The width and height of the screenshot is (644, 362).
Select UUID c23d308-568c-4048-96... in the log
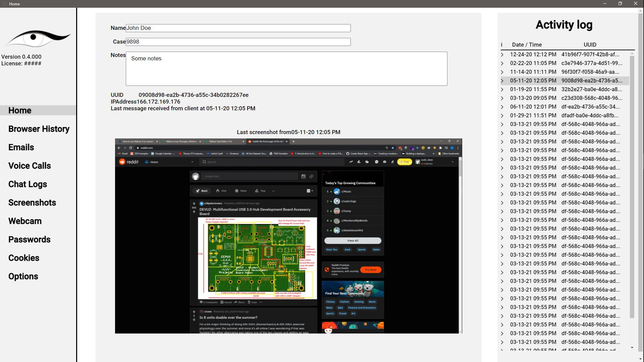click(x=592, y=98)
